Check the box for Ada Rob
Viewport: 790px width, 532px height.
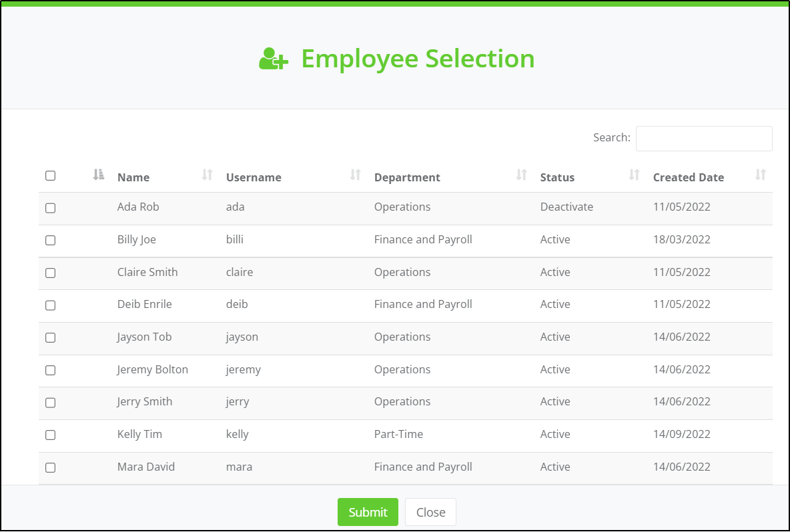pyautogui.click(x=51, y=208)
